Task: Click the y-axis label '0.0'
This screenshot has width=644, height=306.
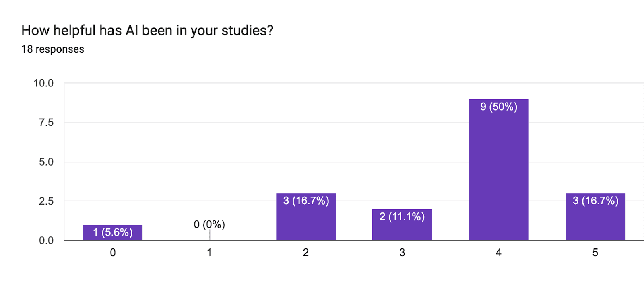Action: pyautogui.click(x=46, y=240)
